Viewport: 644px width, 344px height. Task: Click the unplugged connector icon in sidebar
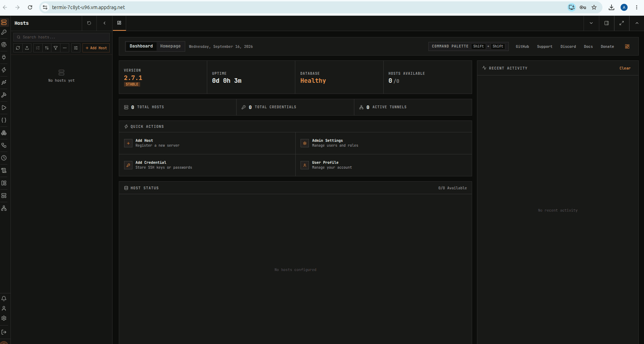[4, 82]
